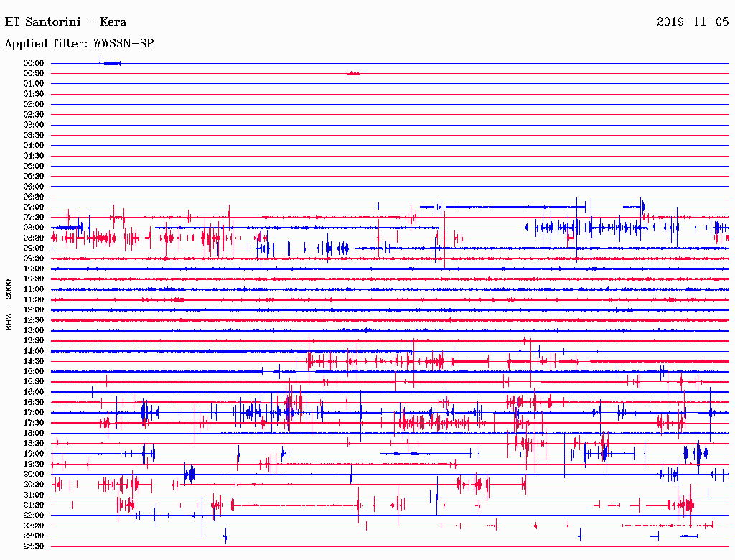This screenshot has width=735, height=560.
Task: Select the 06:30 time label
Action: [33, 197]
